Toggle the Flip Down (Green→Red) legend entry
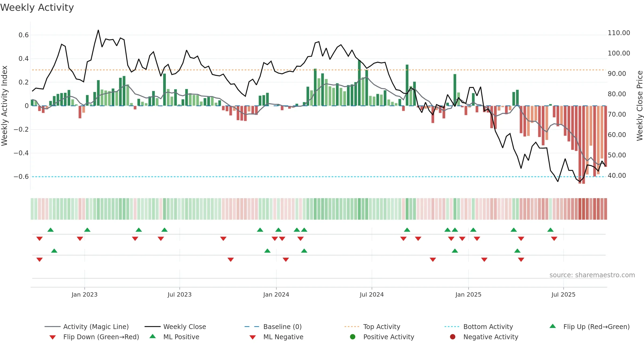This screenshot has width=644, height=362. coord(94,337)
